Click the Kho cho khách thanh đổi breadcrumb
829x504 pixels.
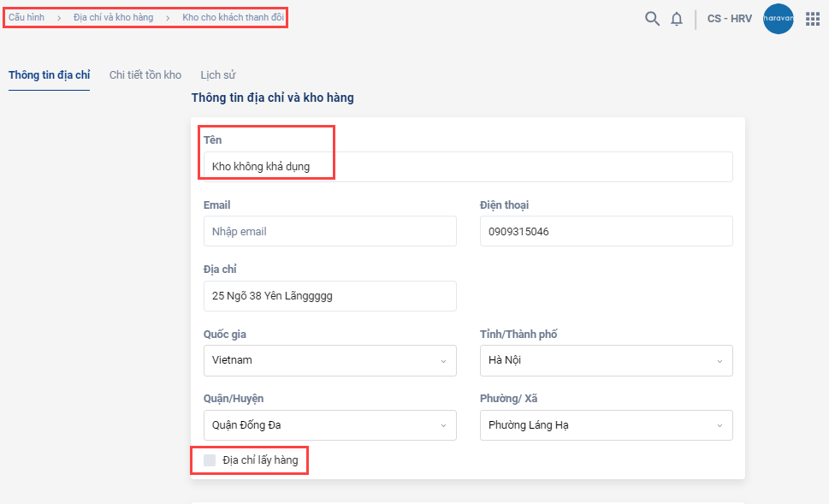click(233, 17)
